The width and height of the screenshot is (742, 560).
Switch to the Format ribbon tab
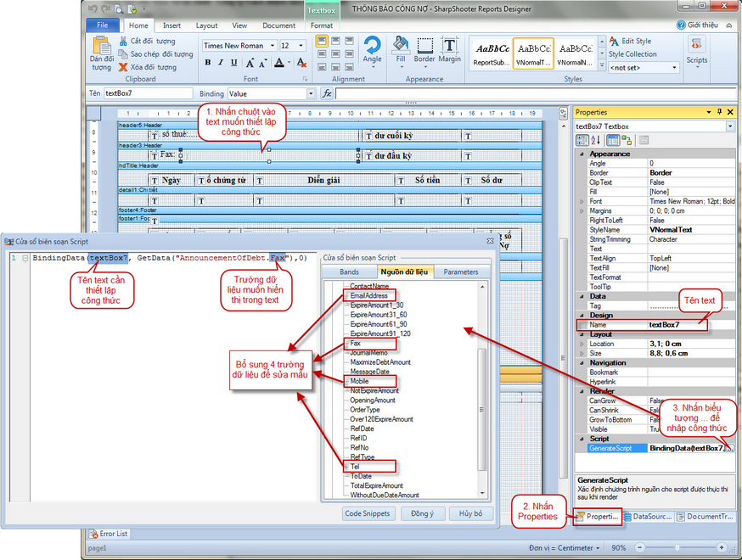coord(322,25)
